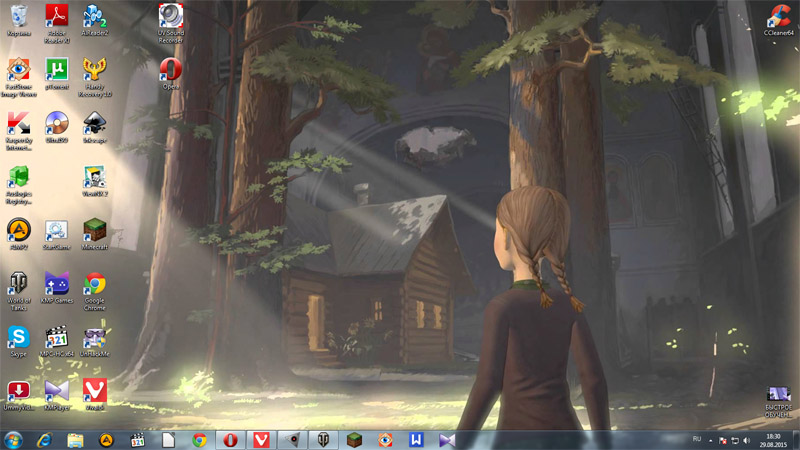Click the gray triangle app taskbar button
The width and height of the screenshot is (800, 450).
pos(293,440)
